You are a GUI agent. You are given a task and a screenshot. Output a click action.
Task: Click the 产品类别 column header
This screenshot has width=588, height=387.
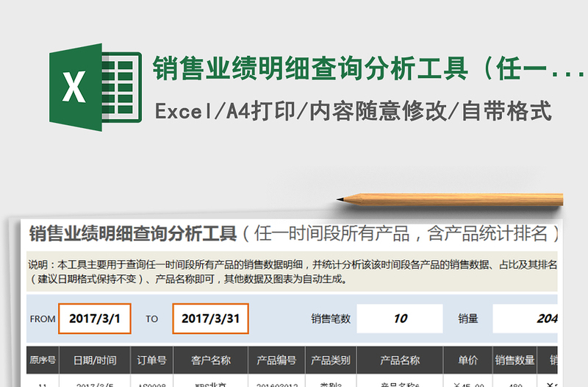click(330, 360)
